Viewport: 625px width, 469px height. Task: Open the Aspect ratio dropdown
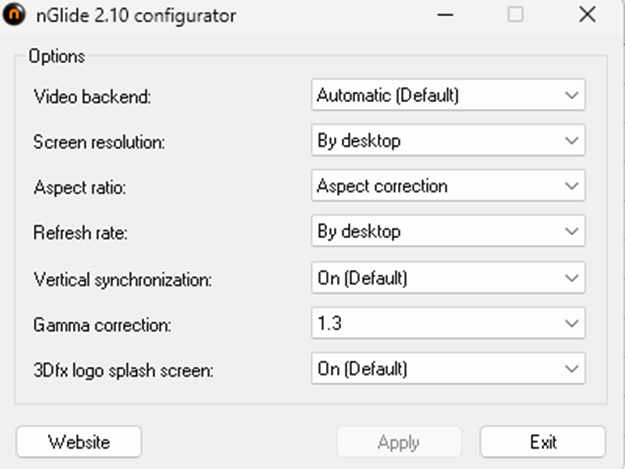pos(448,186)
